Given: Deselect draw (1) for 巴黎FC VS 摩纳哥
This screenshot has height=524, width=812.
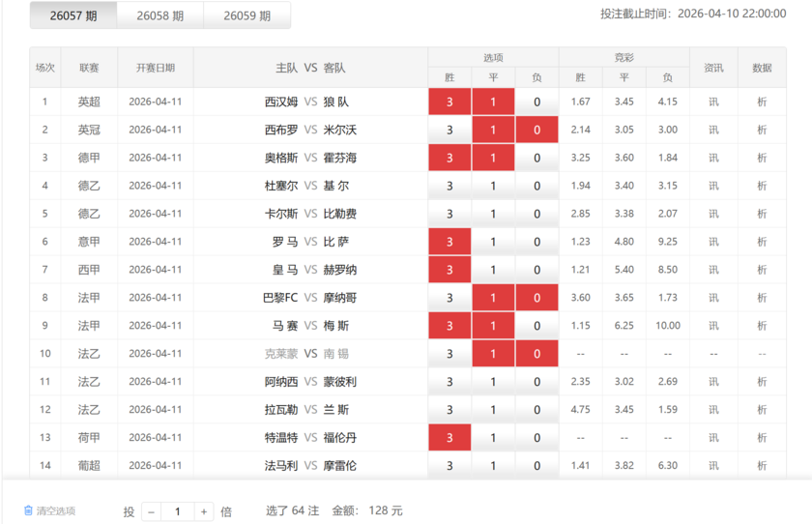Looking at the screenshot, I should point(493,297).
